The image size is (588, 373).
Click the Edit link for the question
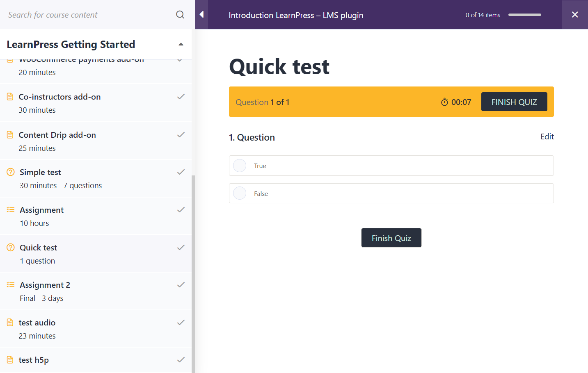pos(547,136)
